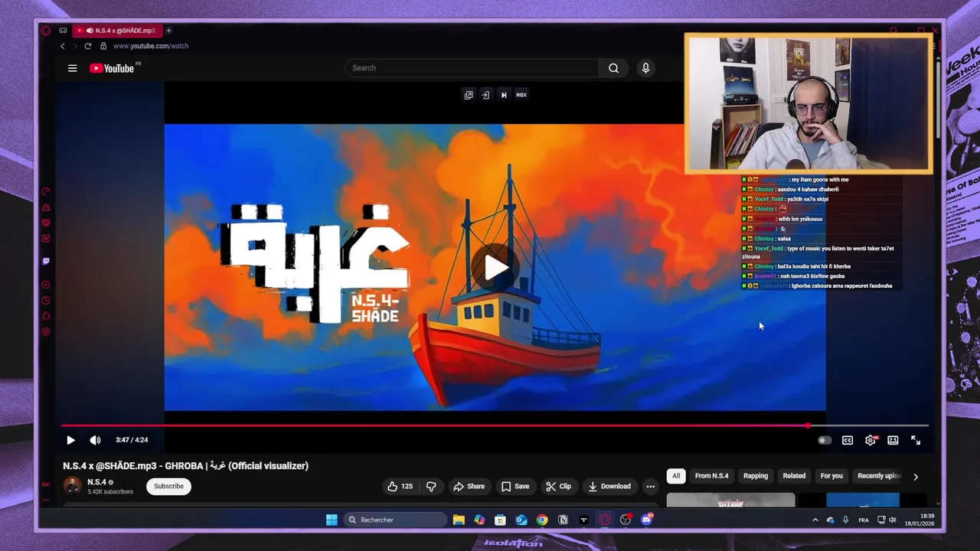Open the Windows Start menu
Viewport: 980px width, 551px height.
tap(332, 520)
